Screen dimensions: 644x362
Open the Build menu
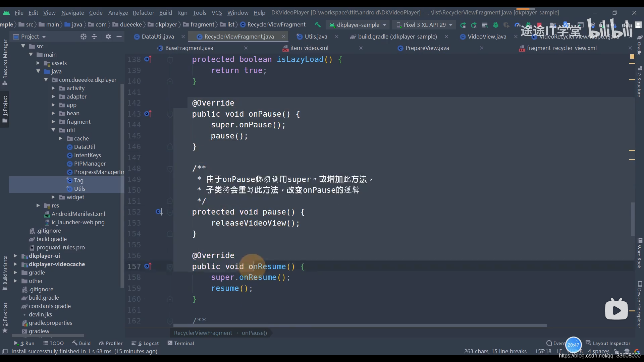[x=165, y=13]
